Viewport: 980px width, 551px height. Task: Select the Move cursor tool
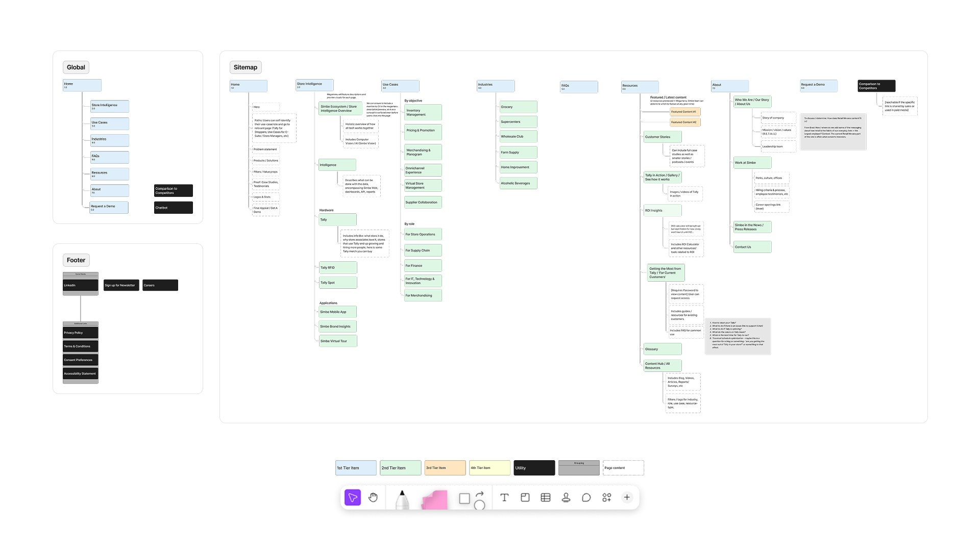pyautogui.click(x=353, y=497)
